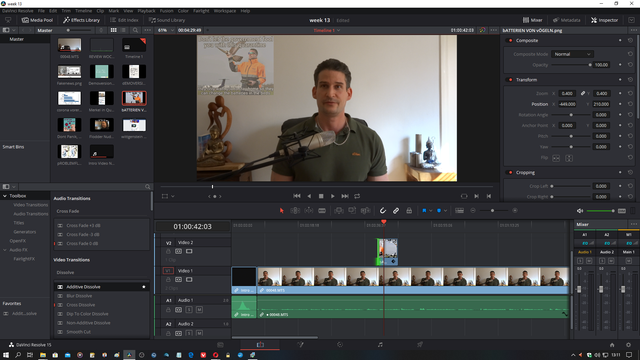The height and width of the screenshot is (360, 640).
Task: Collapse the Toolbox tree item
Action: click(x=5, y=196)
